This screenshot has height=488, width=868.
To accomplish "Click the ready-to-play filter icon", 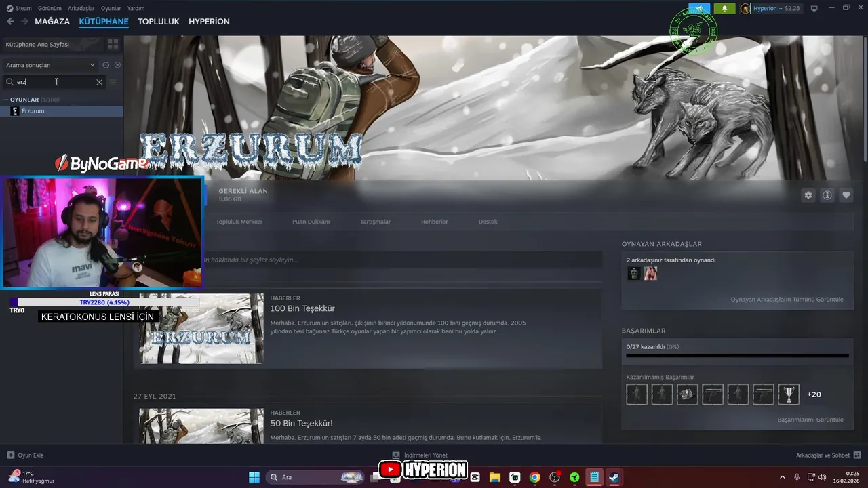I will tap(117, 65).
